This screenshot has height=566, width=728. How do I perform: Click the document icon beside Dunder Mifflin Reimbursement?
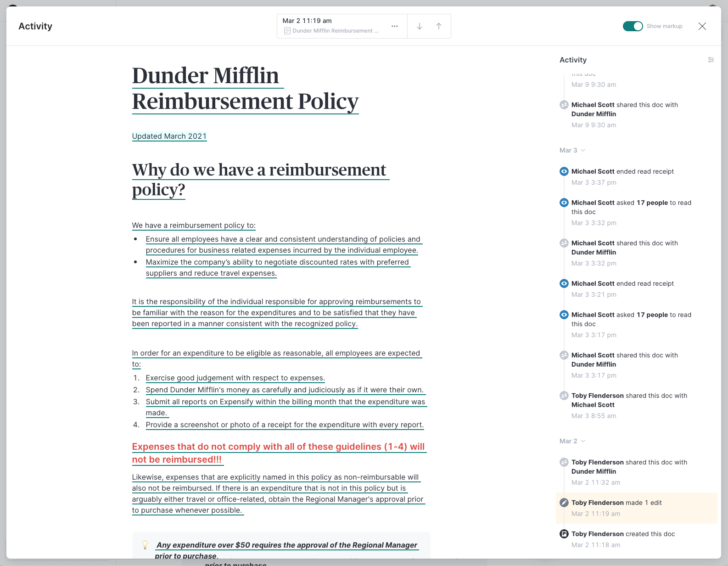click(x=287, y=31)
